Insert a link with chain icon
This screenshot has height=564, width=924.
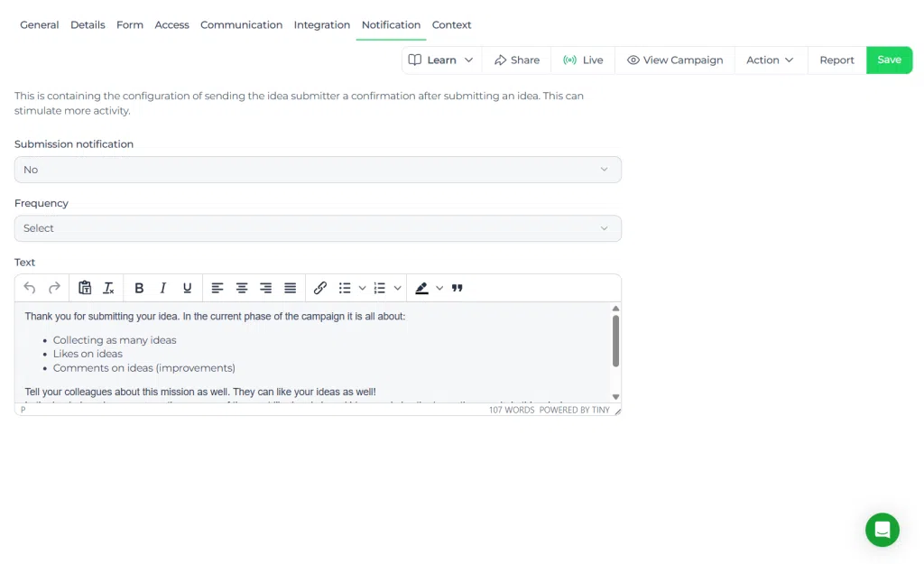pos(320,288)
